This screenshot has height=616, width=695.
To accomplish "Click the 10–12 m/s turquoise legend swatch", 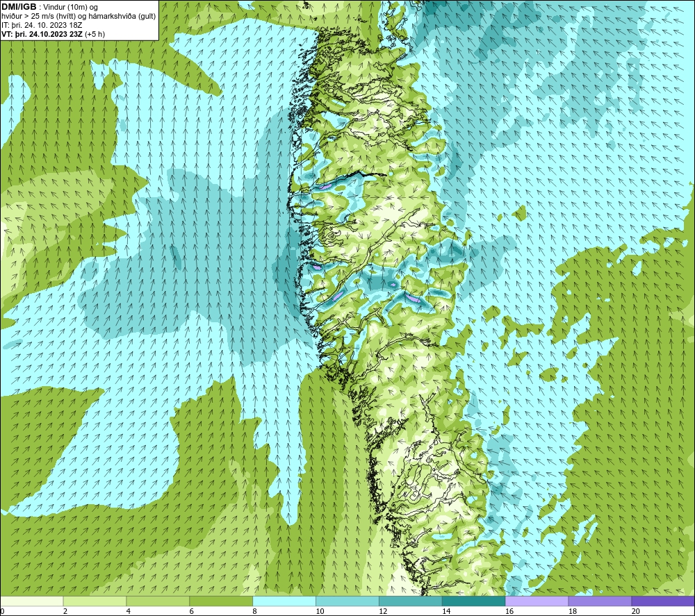I will [x=347, y=601].
